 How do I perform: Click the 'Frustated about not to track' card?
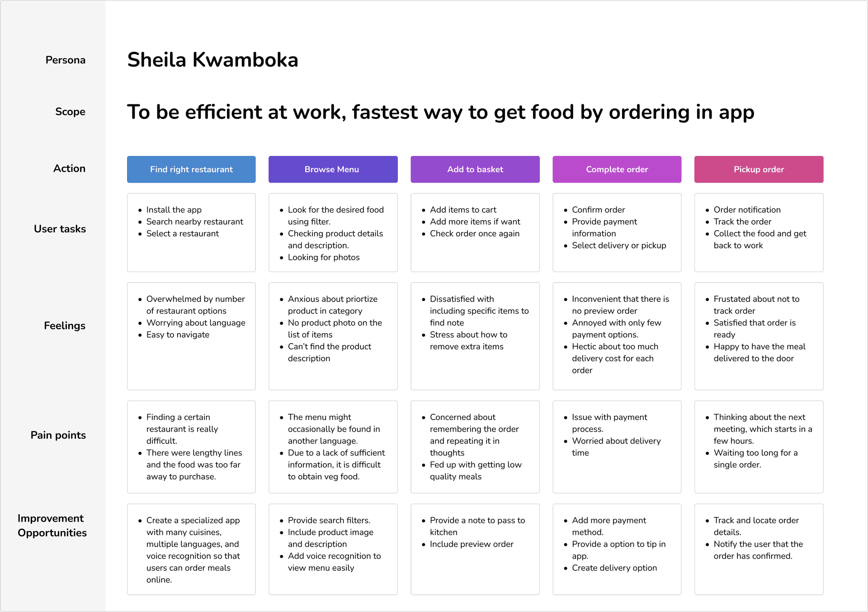pyautogui.click(x=759, y=336)
